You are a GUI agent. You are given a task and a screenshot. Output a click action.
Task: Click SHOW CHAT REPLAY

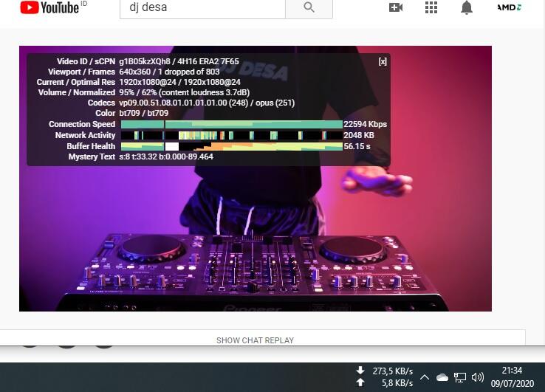click(x=255, y=340)
